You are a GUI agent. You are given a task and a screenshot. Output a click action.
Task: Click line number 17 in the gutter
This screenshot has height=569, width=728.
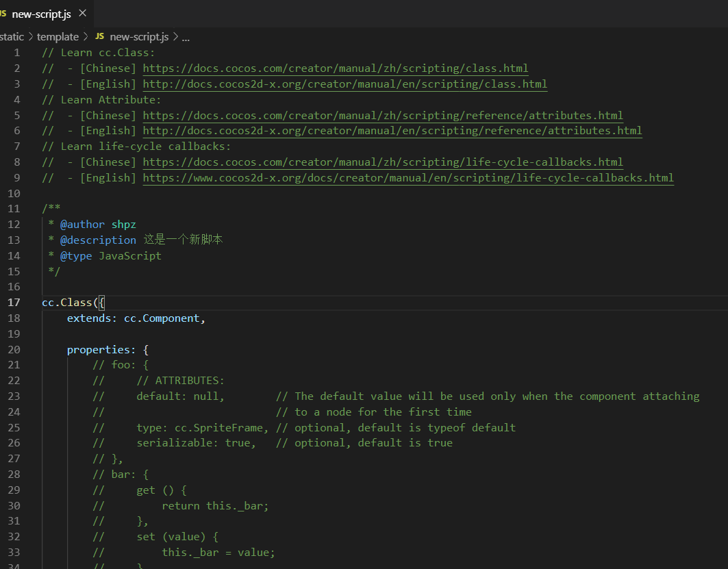pyautogui.click(x=14, y=303)
